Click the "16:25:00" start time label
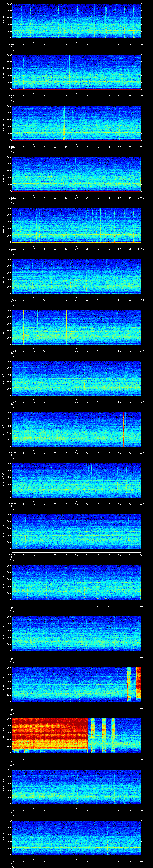Screen dimensions: 153x868 click(12, 504)
